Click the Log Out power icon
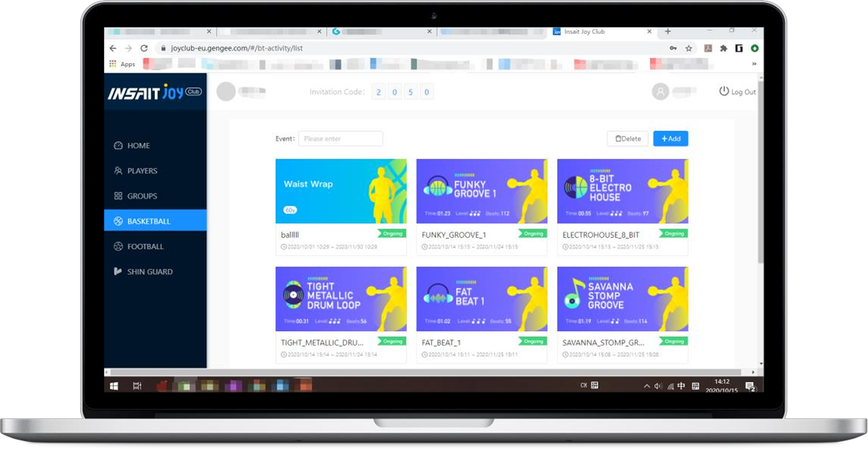Screen dimensions: 868x452 (724, 91)
